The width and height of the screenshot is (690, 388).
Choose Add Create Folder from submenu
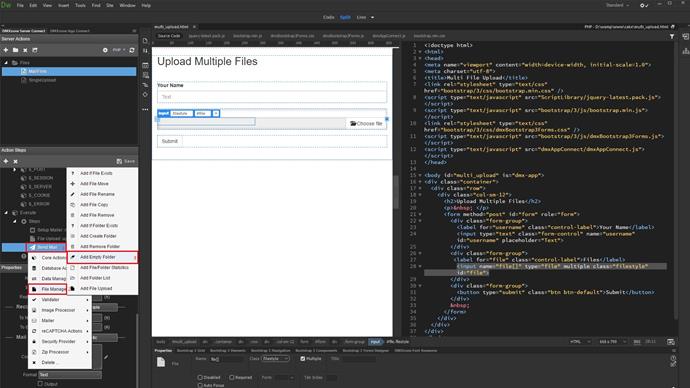click(103, 236)
